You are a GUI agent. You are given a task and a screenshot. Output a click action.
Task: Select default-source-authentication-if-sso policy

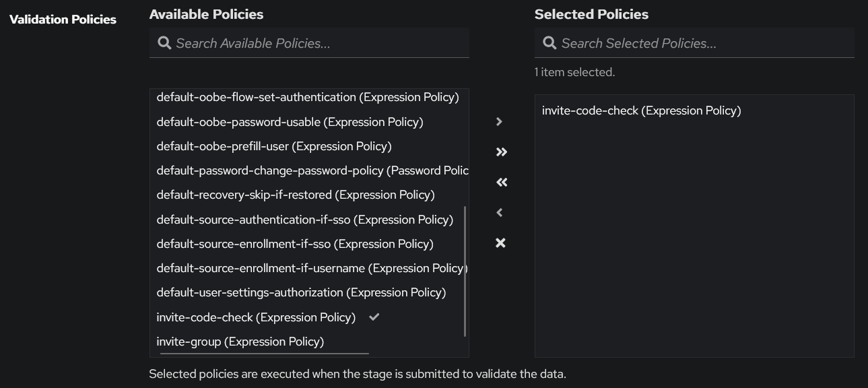[304, 219]
